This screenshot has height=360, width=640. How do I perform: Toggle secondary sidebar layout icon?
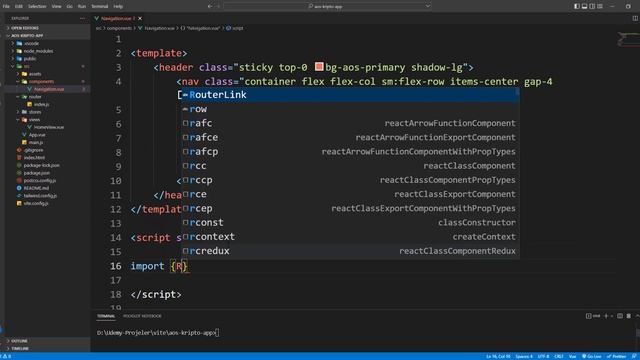click(592, 6)
